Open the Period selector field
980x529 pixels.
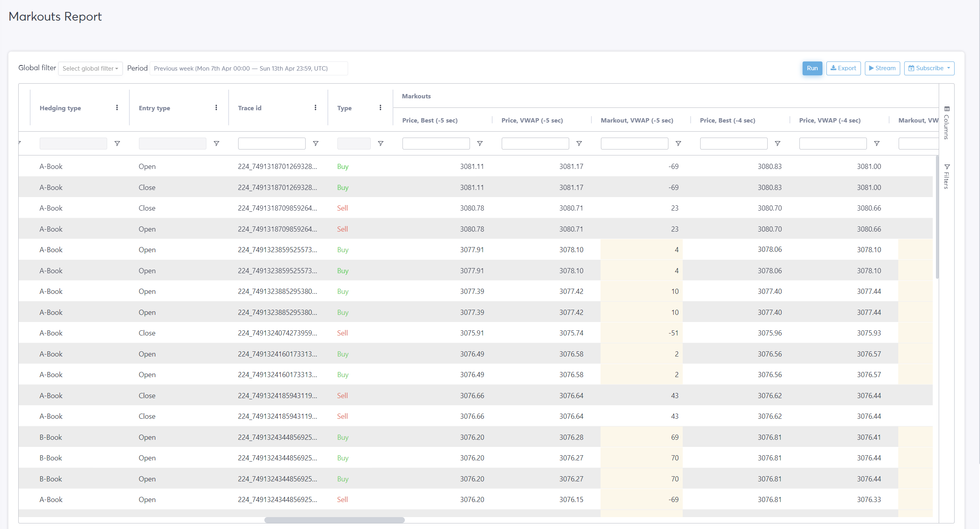[248, 68]
